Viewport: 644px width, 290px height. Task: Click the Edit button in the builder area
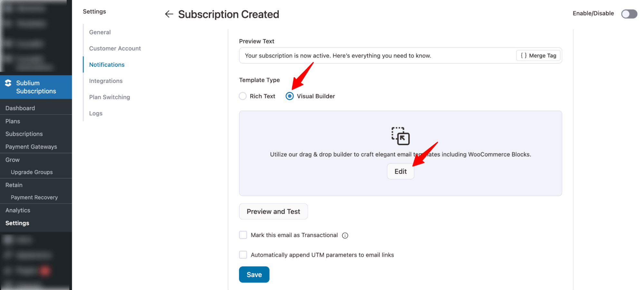(x=400, y=171)
